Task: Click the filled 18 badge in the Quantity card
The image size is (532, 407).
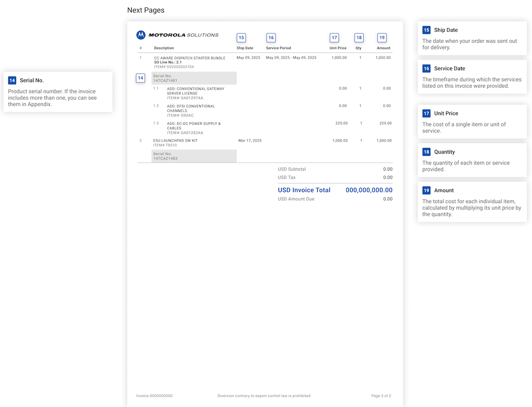Action: tap(426, 152)
